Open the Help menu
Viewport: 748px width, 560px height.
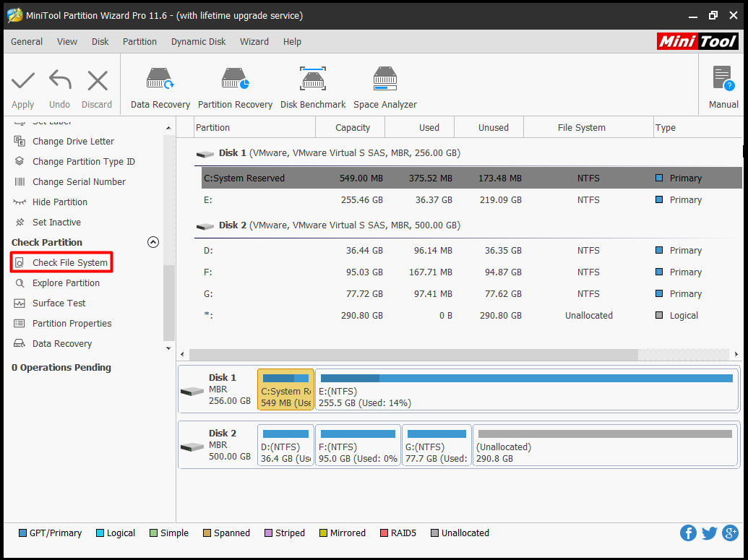click(292, 41)
